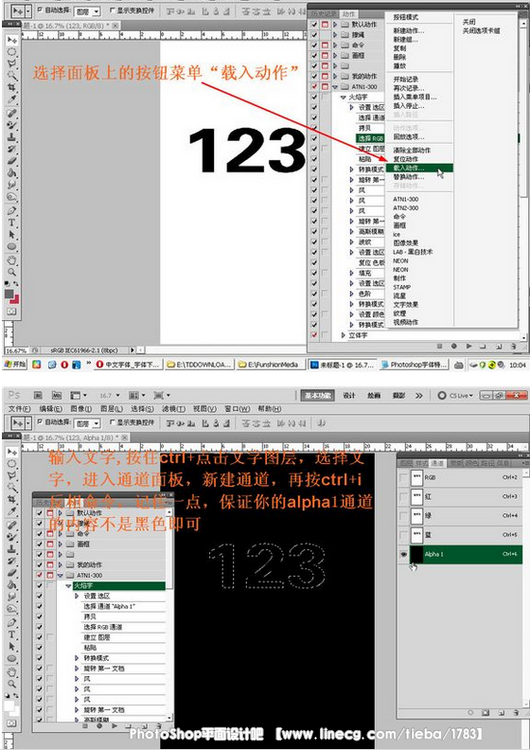The image size is (530, 750).
Task: Click Delete current channel trash icon in Channels panel
Action: pyautogui.click(x=515, y=713)
